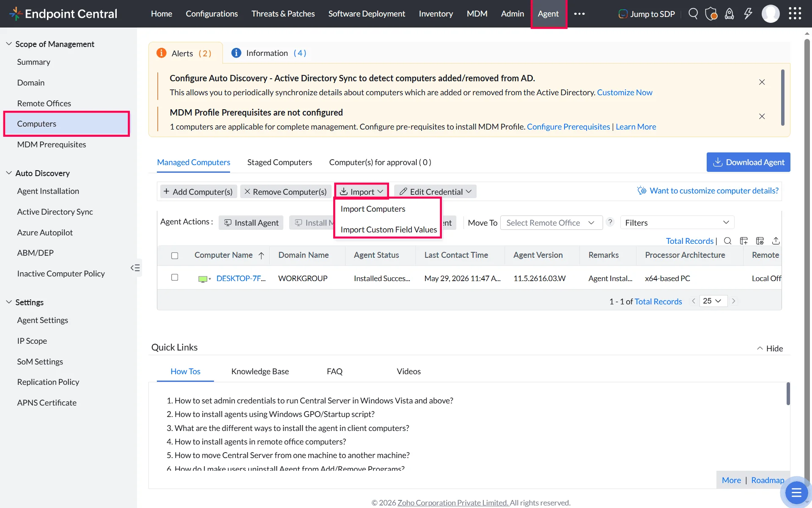Click the three-dot more menu in navbar
Viewport: 812px width, 508px height.
579,14
